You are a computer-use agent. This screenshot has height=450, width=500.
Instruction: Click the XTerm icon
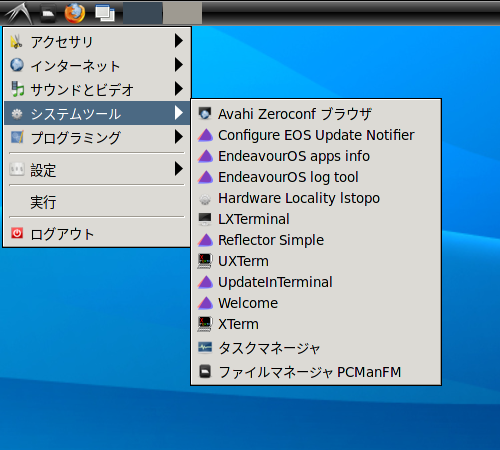tap(205, 324)
